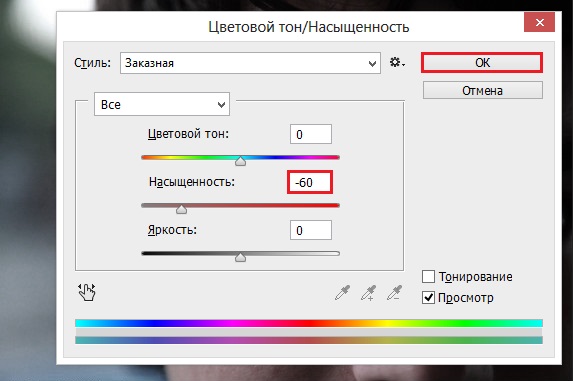This screenshot has height=381, width=573.
Task: Click the Яркость value field
Action: pos(311,230)
